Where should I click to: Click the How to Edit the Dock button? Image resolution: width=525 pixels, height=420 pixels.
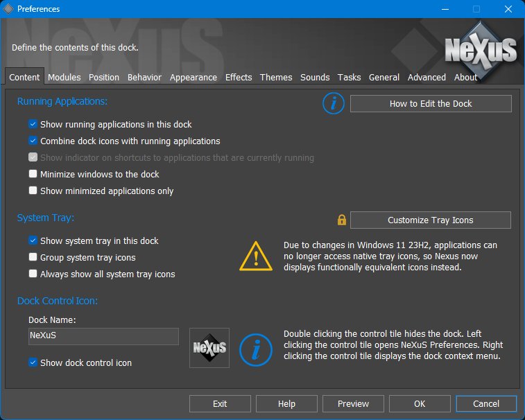tap(431, 104)
